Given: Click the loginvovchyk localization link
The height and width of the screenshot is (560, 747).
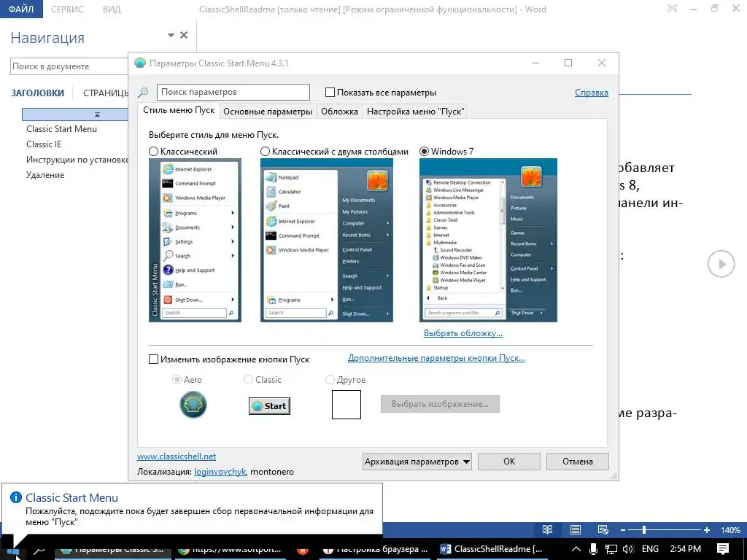Looking at the screenshot, I should pos(220,472).
